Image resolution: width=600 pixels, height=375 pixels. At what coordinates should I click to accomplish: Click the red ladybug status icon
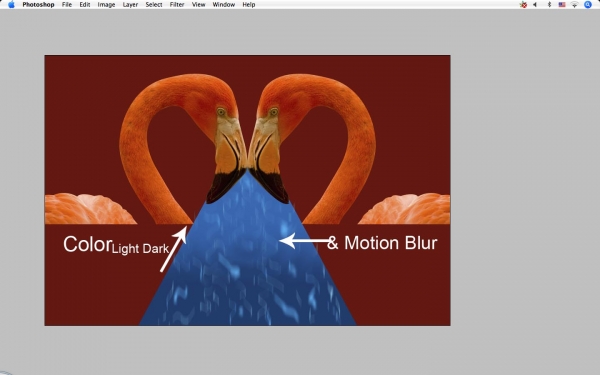coord(523,5)
